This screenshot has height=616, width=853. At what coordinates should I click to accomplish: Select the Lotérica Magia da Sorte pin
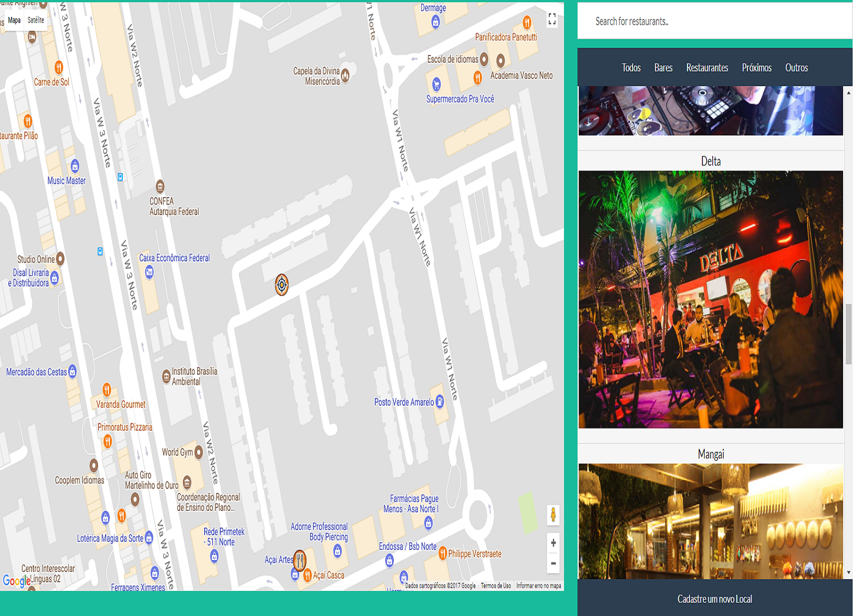(x=149, y=537)
